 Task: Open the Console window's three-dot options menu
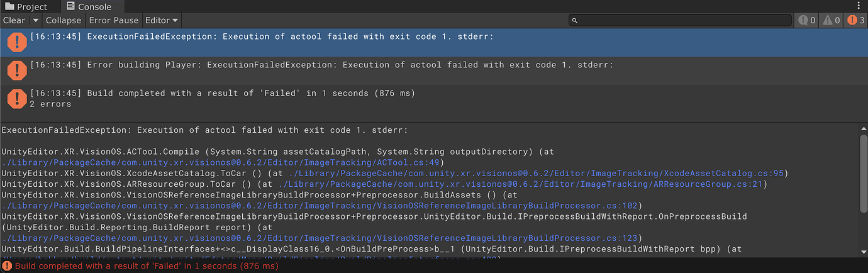click(x=859, y=6)
